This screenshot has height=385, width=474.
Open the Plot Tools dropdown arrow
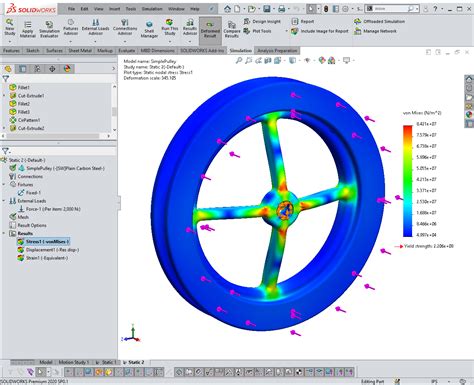286,31
